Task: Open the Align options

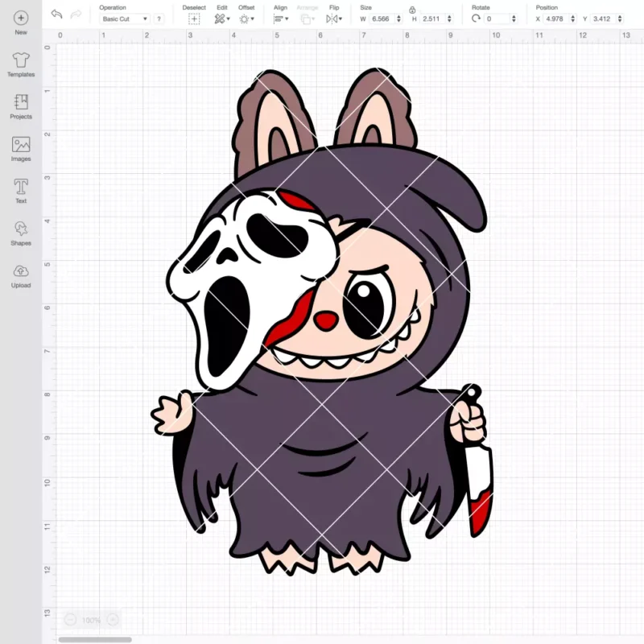Action: click(281, 19)
